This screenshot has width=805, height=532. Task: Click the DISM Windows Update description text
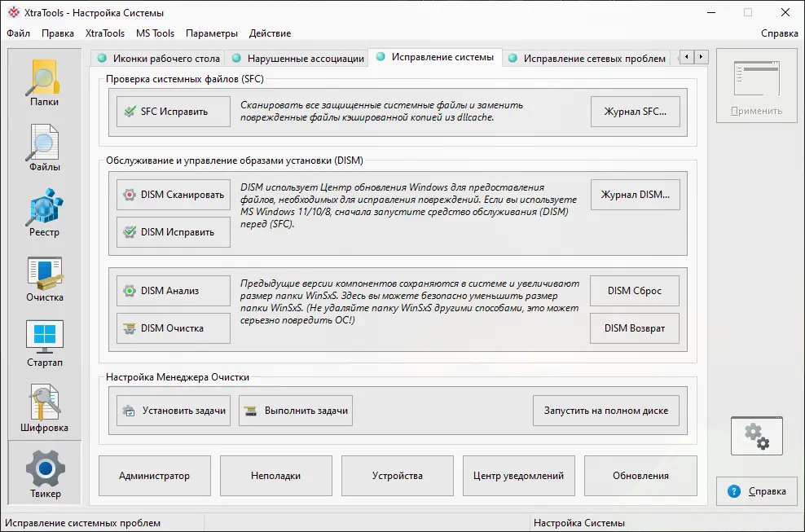tap(409, 205)
